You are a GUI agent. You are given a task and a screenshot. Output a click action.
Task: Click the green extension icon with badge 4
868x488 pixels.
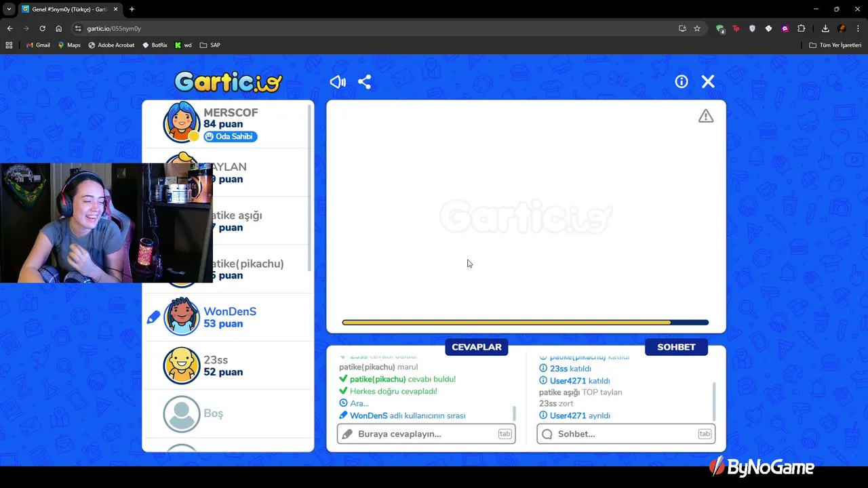pyautogui.click(x=719, y=28)
